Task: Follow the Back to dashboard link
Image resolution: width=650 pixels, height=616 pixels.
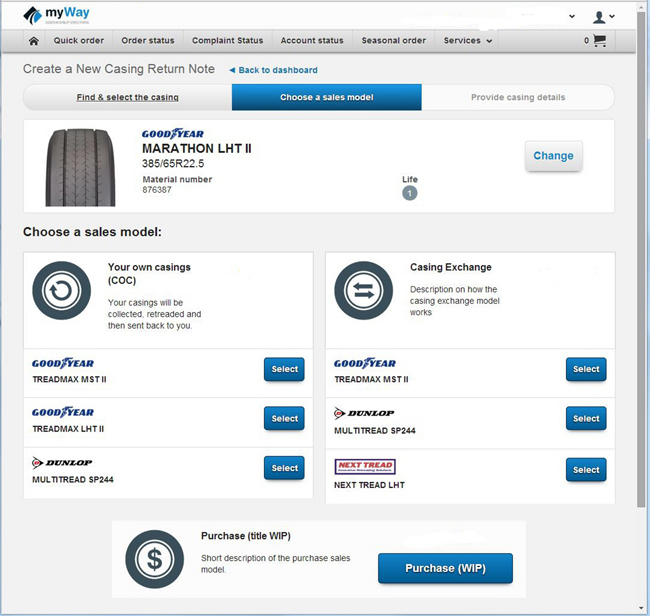Action: (x=273, y=70)
